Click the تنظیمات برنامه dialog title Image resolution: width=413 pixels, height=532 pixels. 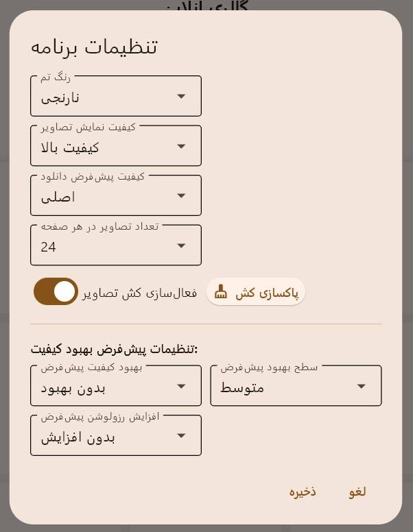pyautogui.click(x=94, y=47)
